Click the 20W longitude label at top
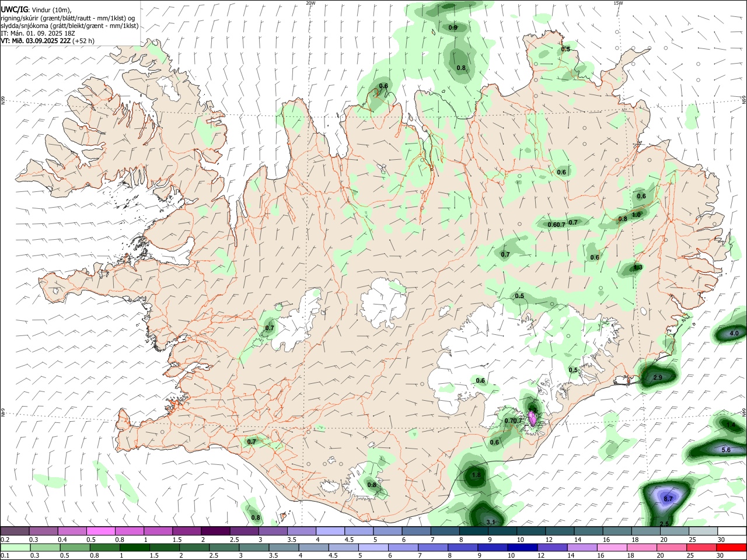747x560 pixels. [310, 3]
